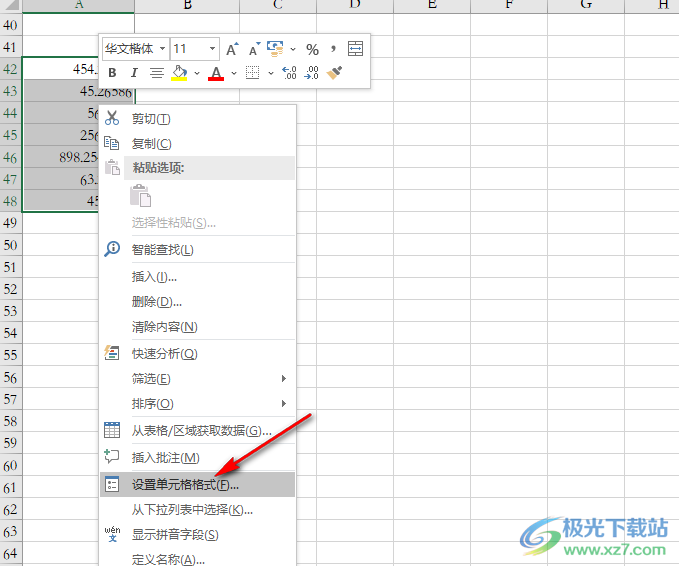Select column B header
The image size is (679, 566).
(x=187, y=6)
